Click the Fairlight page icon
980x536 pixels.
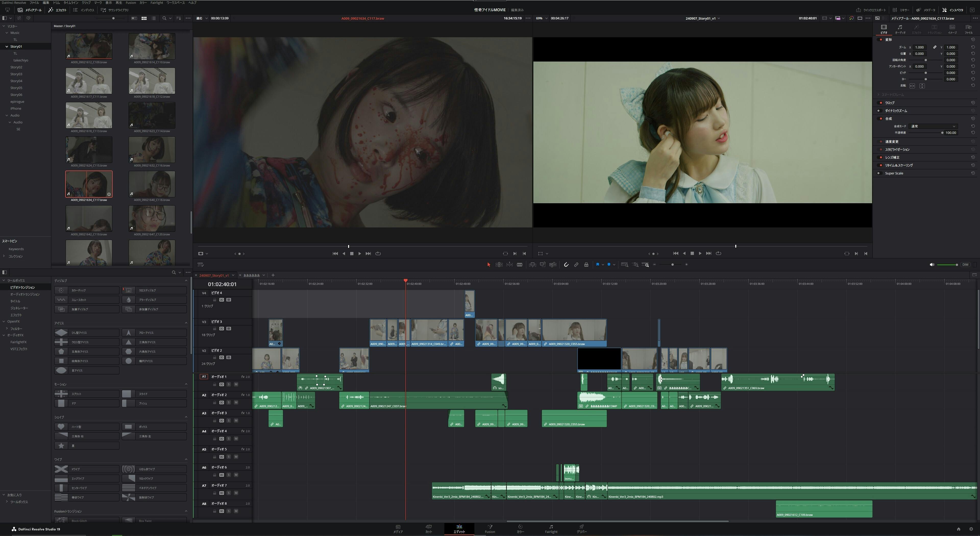tap(551, 529)
